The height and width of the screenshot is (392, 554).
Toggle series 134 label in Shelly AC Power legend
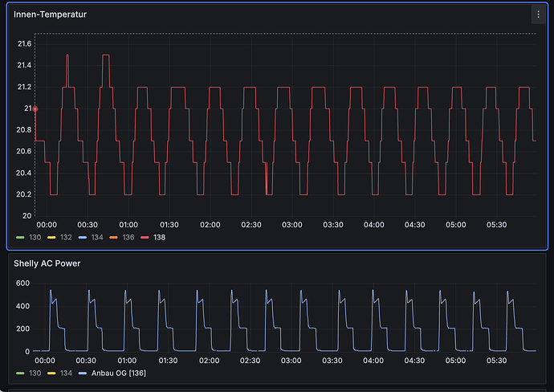66,373
